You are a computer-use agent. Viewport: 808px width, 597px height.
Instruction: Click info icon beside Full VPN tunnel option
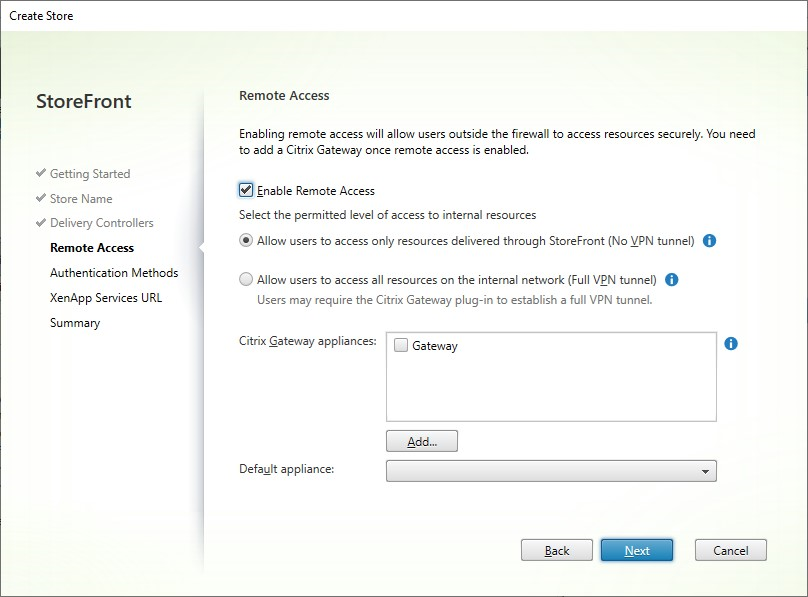(x=672, y=280)
